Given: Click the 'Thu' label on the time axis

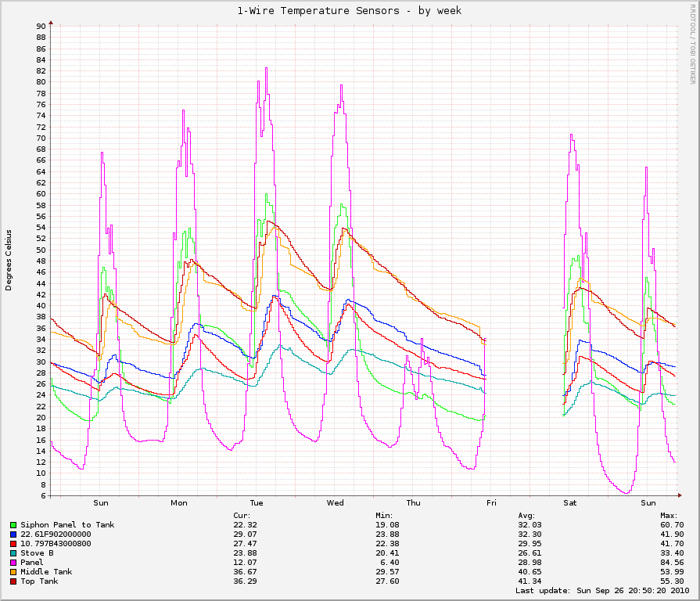Looking at the screenshot, I should pos(414,503).
